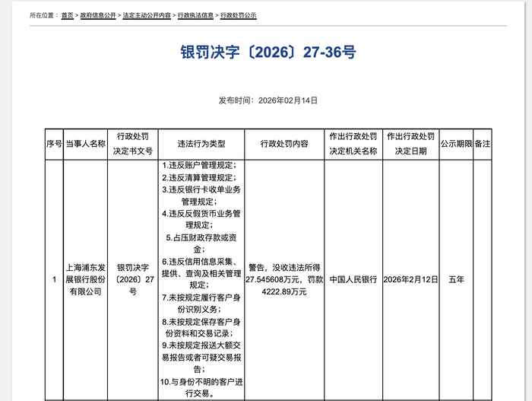The width and height of the screenshot is (532, 401).
Task: Select the 中国人民银行 authority cell
Action: pos(353,280)
